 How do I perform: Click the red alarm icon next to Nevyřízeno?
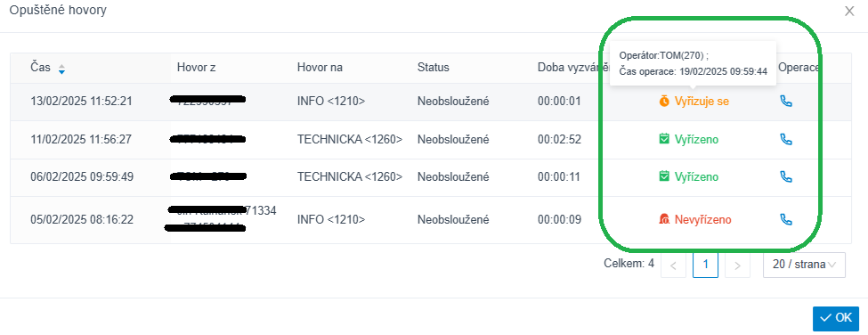664,220
